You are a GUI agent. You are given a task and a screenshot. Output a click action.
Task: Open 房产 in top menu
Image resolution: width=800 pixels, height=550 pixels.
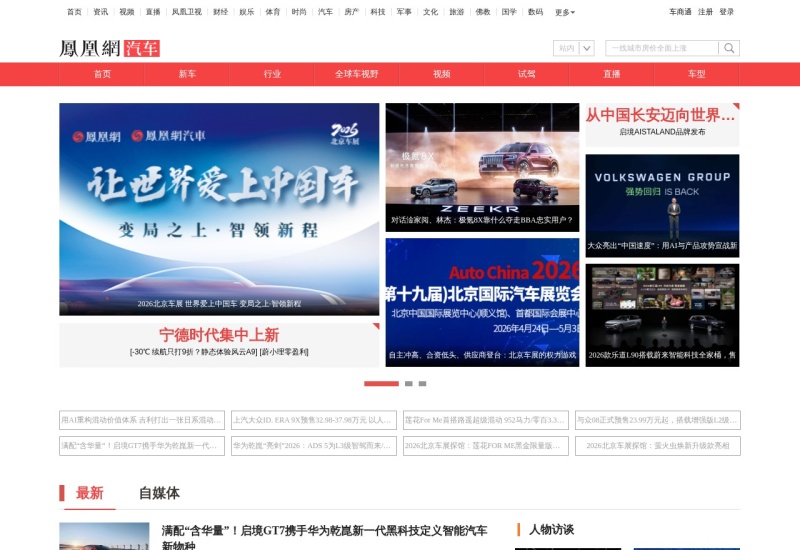click(x=352, y=12)
